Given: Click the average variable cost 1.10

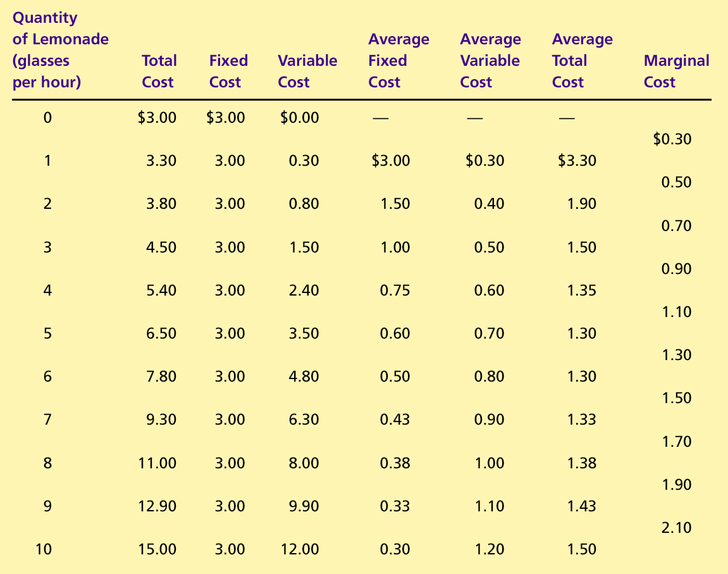Looking at the screenshot, I should click(490, 506).
